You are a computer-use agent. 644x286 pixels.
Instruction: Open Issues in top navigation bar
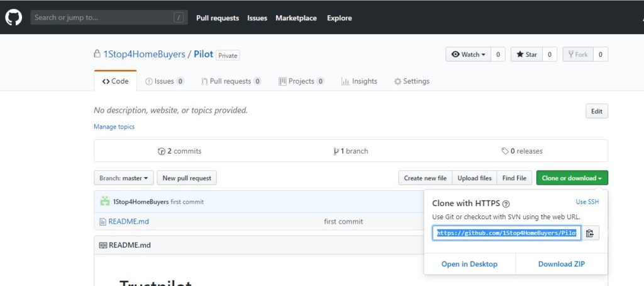pyautogui.click(x=257, y=18)
